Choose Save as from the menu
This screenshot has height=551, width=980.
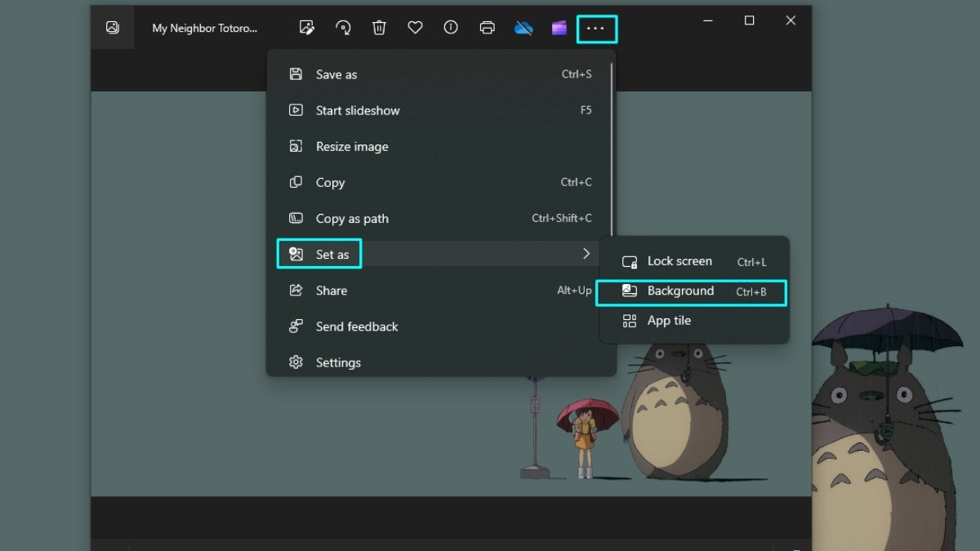(441, 74)
